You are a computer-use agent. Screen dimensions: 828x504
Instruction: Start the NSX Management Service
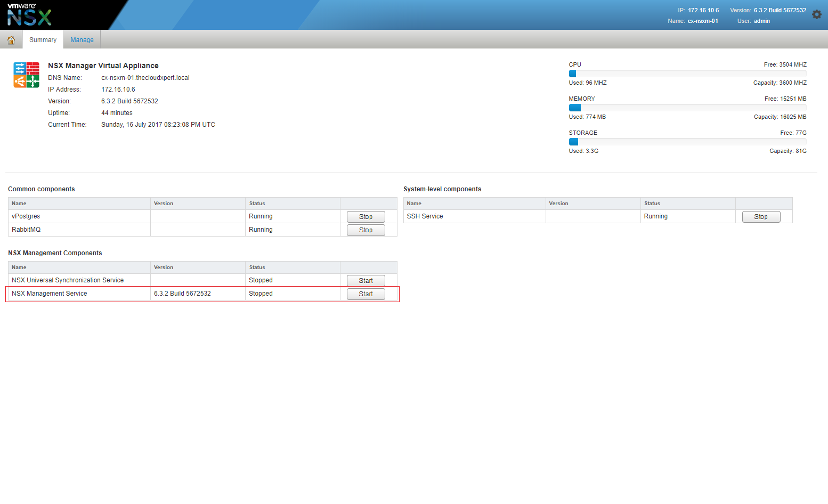366,294
